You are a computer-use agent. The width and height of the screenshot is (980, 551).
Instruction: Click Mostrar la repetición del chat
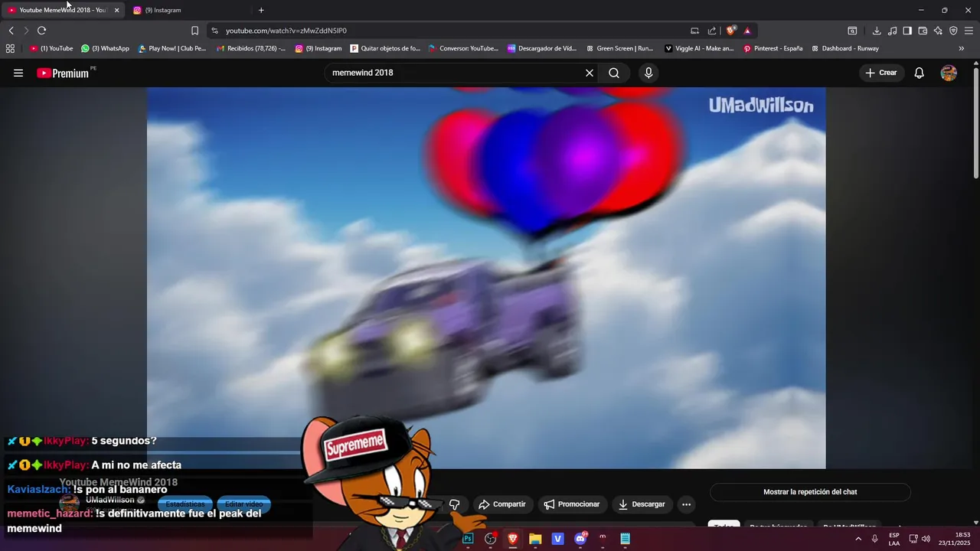pos(810,492)
